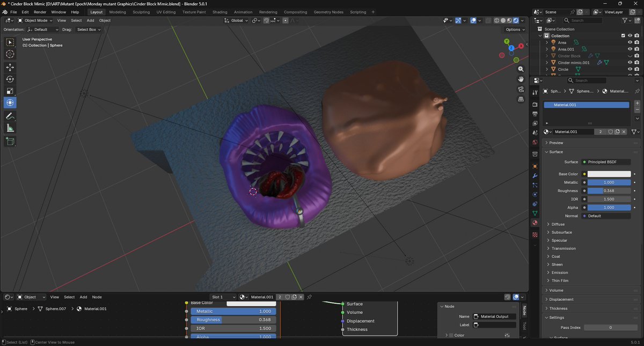
Task: Select the Move tool
Action: 10,67
